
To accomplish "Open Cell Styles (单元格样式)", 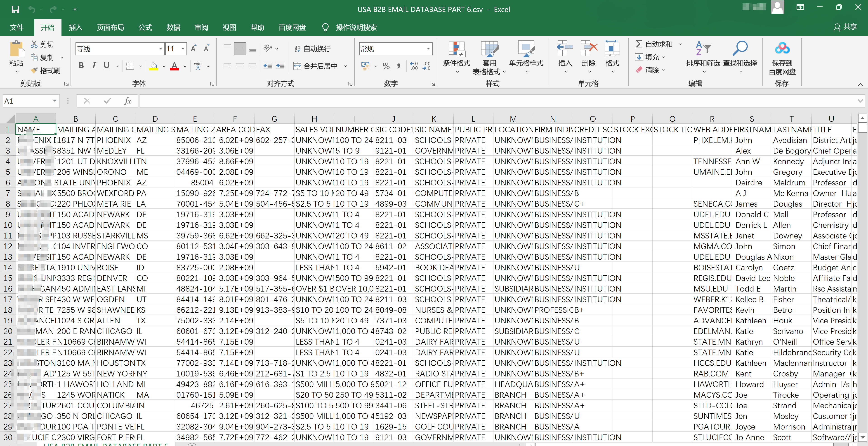I will (x=526, y=57).
